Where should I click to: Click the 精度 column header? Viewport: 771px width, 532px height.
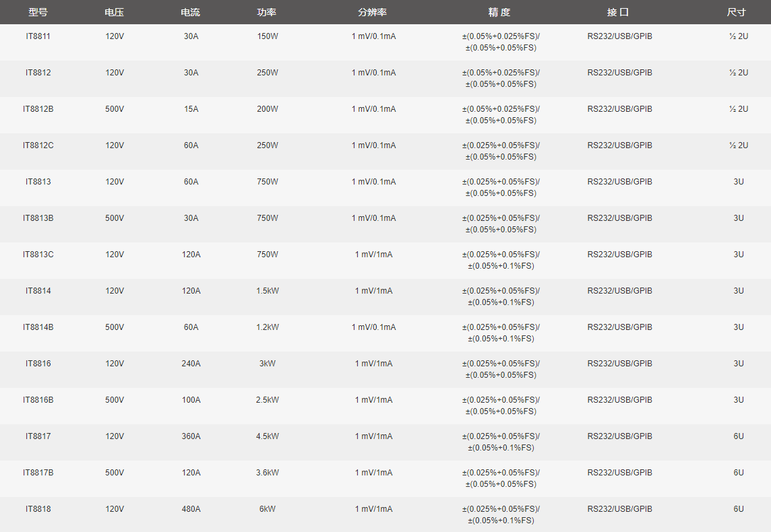(499, 12)
